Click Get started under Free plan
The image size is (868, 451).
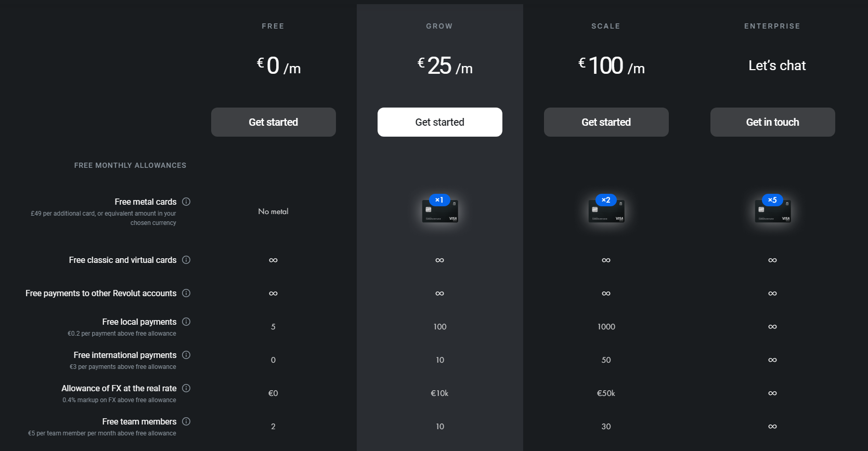(273, 122)
